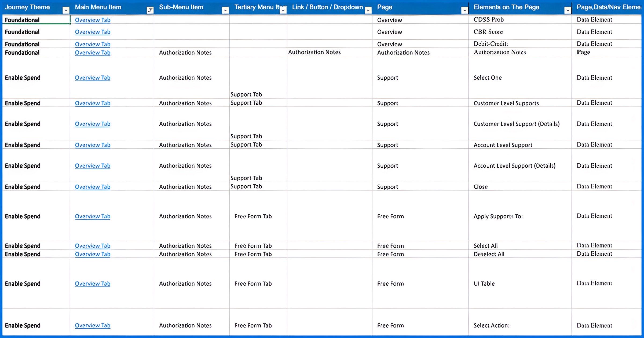This screenshot has height=338, width=644.
Task: Select the Support page cell in the Close row
Action: tap(420, 187)
